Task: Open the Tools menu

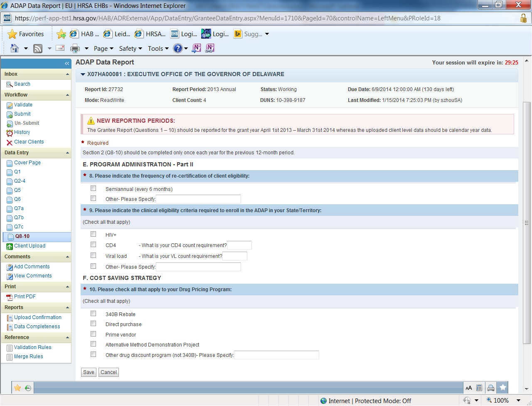Action: 158,49
